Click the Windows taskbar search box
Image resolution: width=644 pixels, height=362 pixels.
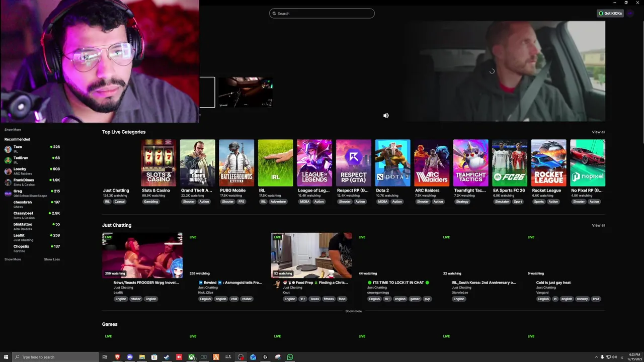[x=54, y=357]
